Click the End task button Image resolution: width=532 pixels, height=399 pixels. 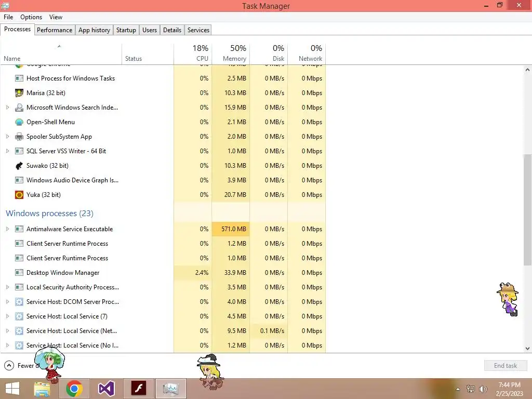[505, 365]
